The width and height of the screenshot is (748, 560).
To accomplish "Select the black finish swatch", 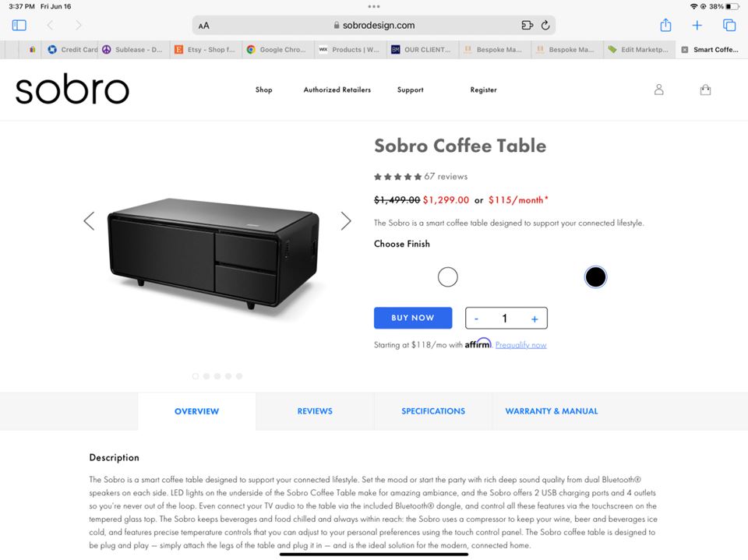I will [595, 277].
